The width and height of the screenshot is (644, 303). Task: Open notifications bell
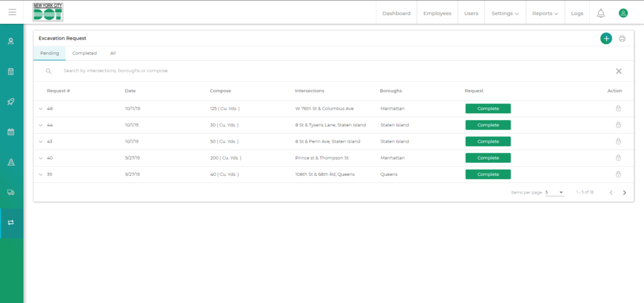tap(601, 13)
